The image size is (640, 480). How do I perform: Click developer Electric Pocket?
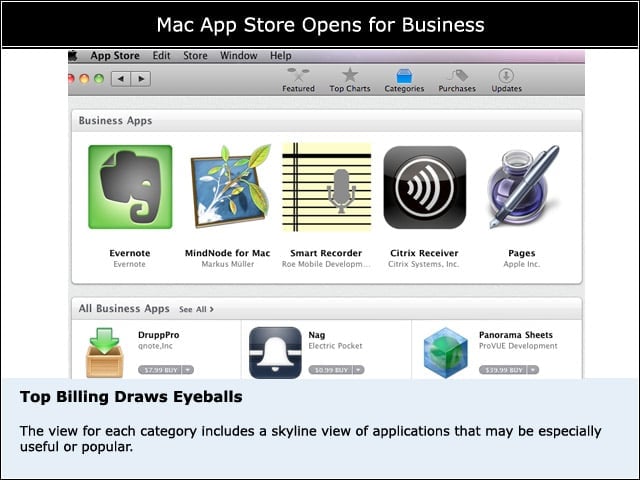335,346
